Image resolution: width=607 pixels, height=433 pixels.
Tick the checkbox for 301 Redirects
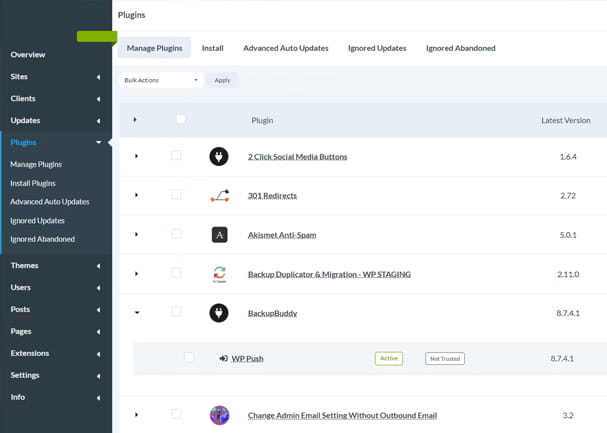click(x=176, y=195)
